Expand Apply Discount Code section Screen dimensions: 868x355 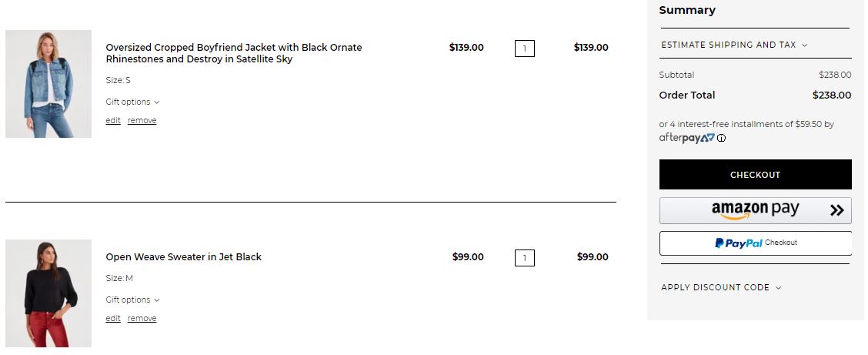[721, 287]
